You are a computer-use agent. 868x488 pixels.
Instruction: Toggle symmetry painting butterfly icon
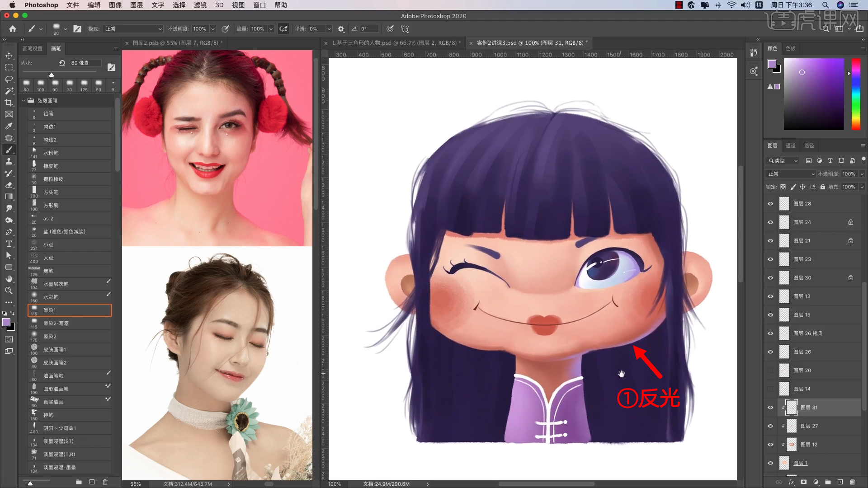point(405,28)
